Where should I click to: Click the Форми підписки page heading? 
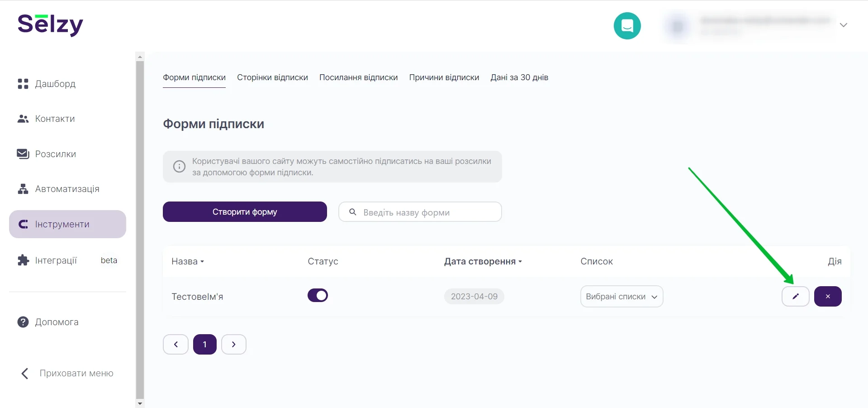point(213,124)
